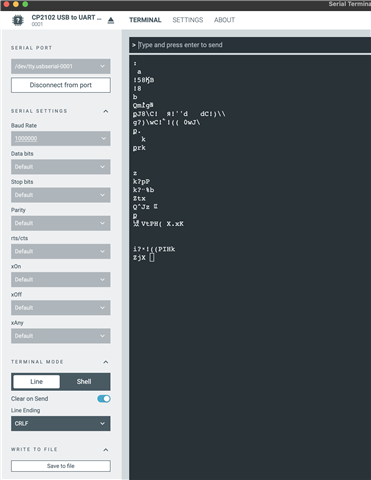Open the xOff dropdown
This screenshot has width=371, height=480.
click(61, 307)
